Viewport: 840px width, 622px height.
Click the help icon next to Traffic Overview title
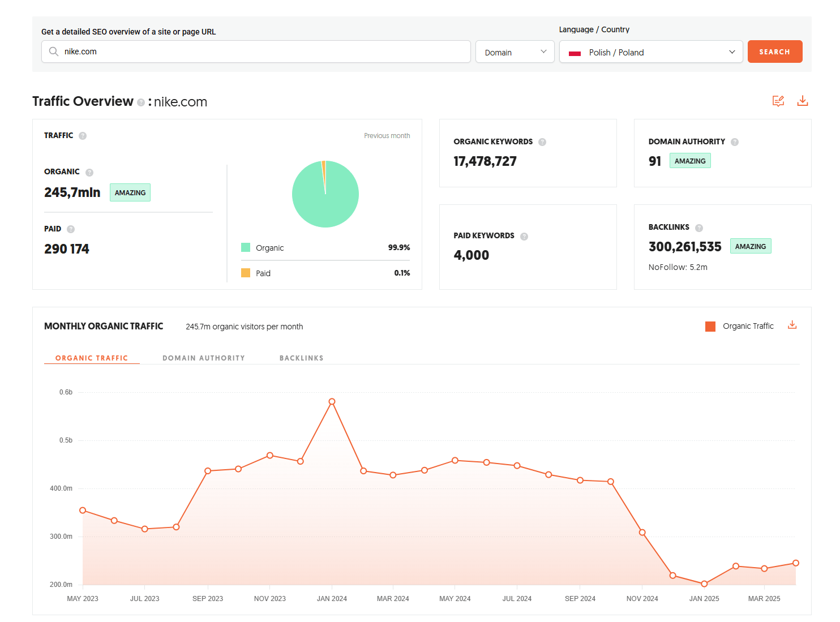(141, 102)
